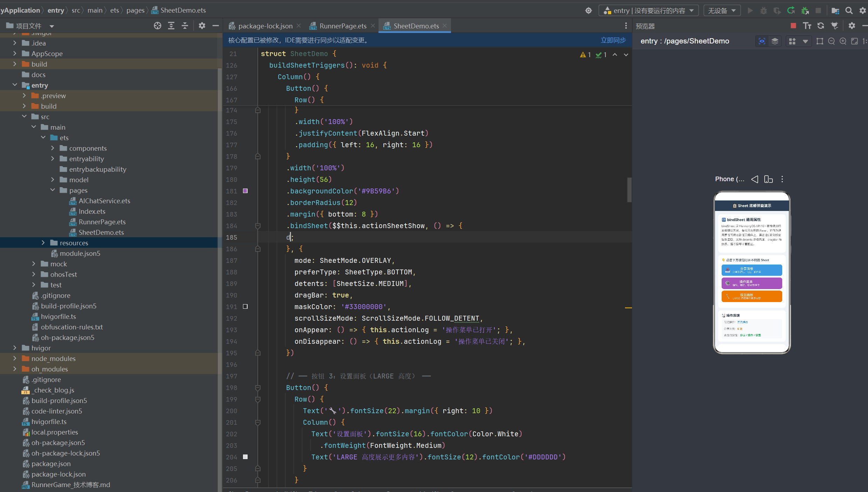Click the reload/hot-reload green arrow icon
Screen dimensions: 868x492
point(791,11)
